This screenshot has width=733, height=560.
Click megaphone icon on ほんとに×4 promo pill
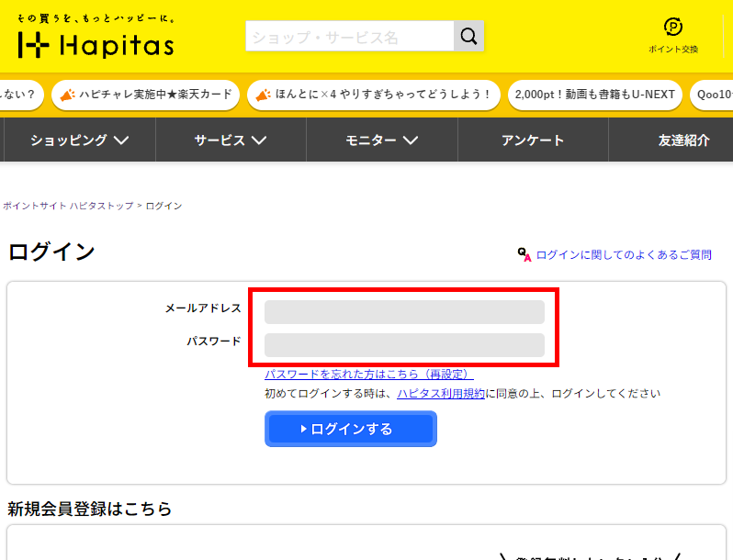pos(264,95)
